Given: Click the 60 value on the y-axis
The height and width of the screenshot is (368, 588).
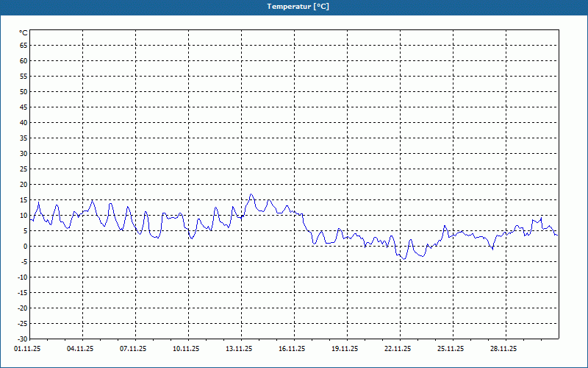Looking at the screenshot, I should 24,61.
